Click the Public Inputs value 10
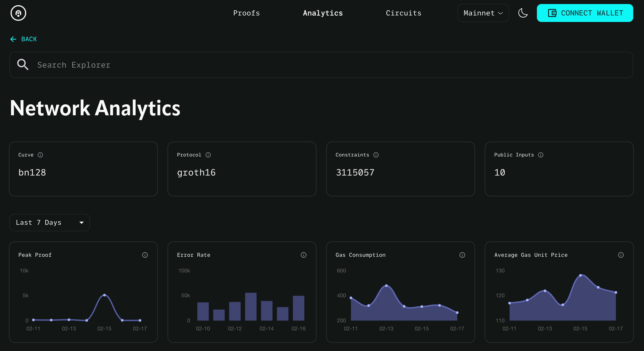The image size is (644, 351). (500, 172)
